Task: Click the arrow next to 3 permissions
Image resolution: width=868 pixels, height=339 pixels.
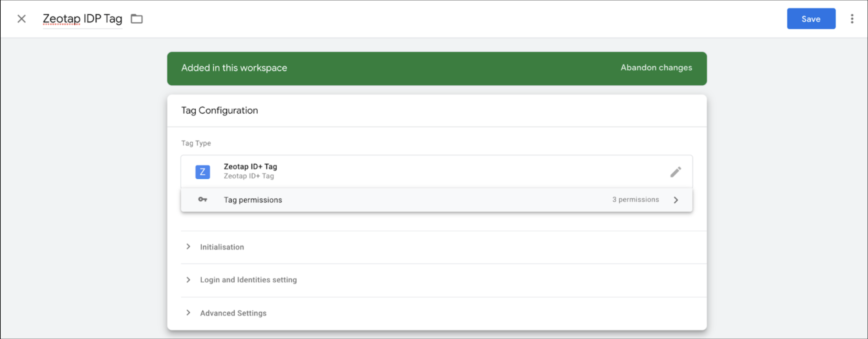Action: click(676, 200)
